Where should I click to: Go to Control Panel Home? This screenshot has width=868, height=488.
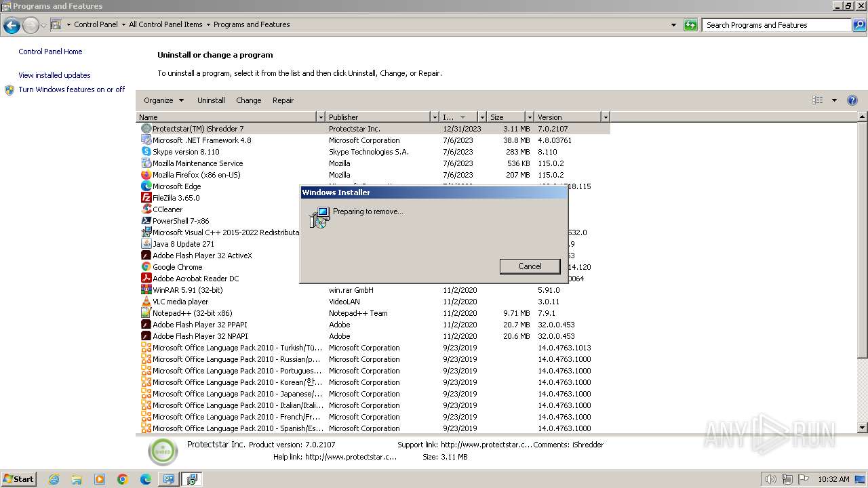pyautogui.click(x=50, y=52)
